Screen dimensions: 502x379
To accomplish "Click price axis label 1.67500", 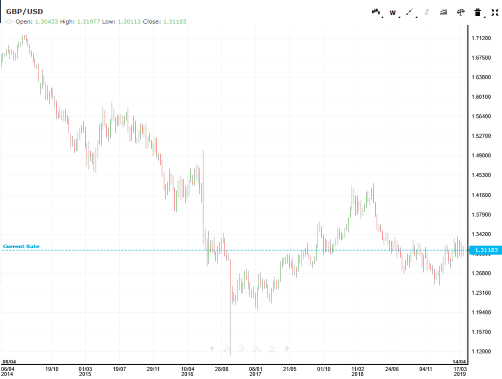I will coord(481,58).
